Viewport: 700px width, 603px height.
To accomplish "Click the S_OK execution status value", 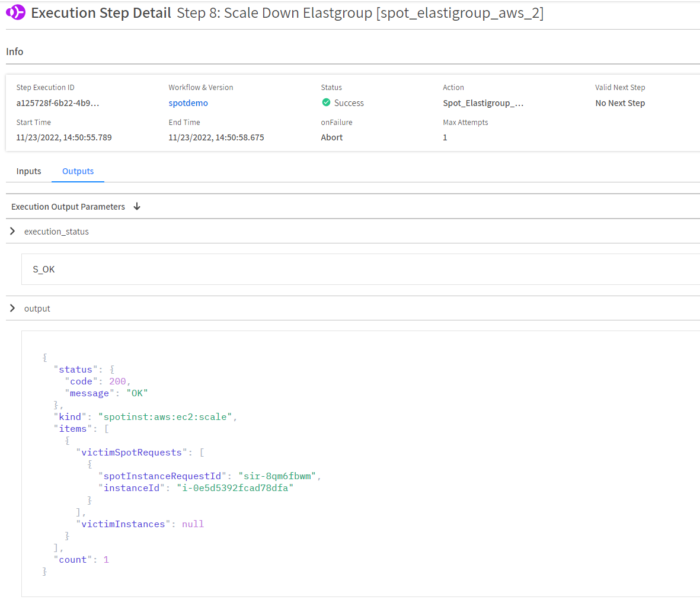I will pyautogui.click(x=44, y=270).
